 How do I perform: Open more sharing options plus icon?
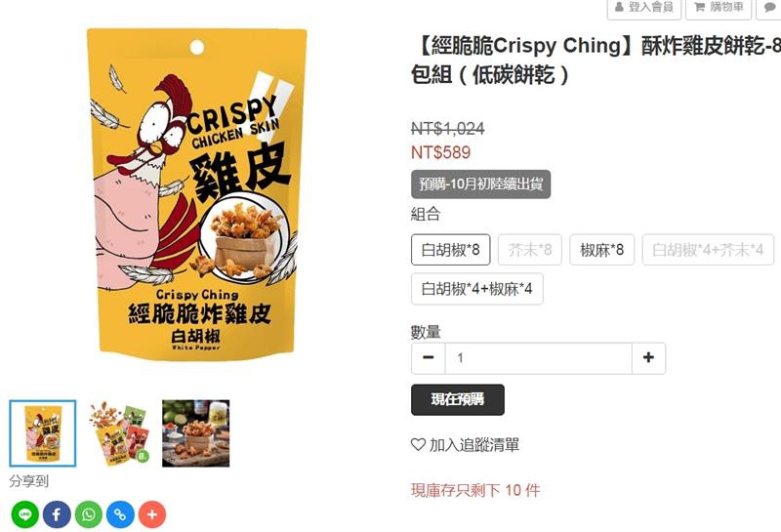tap(152, 514)
